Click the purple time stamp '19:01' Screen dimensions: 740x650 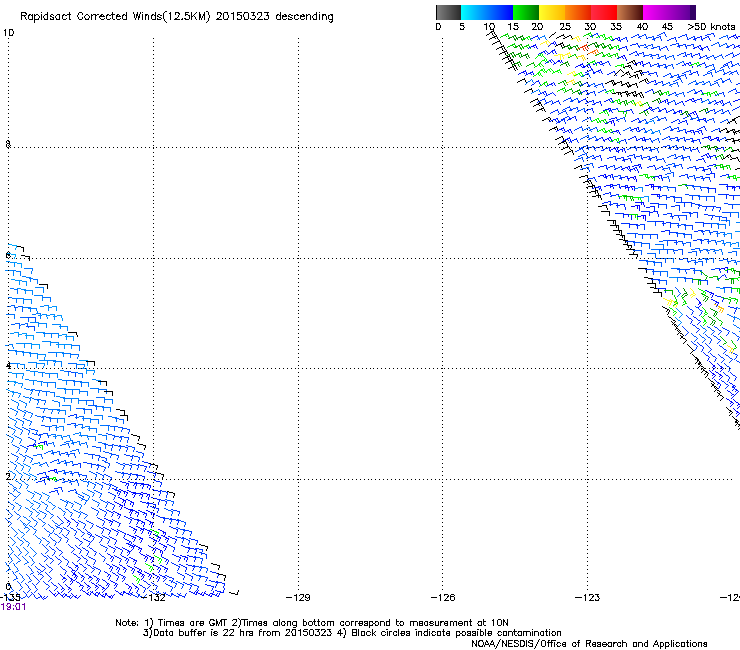(13, 607)
